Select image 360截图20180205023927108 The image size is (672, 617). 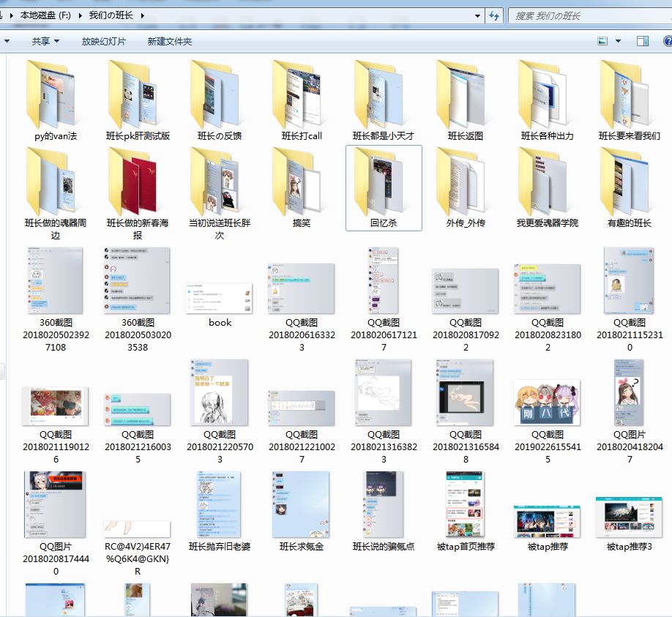click(x=56, y=299)
